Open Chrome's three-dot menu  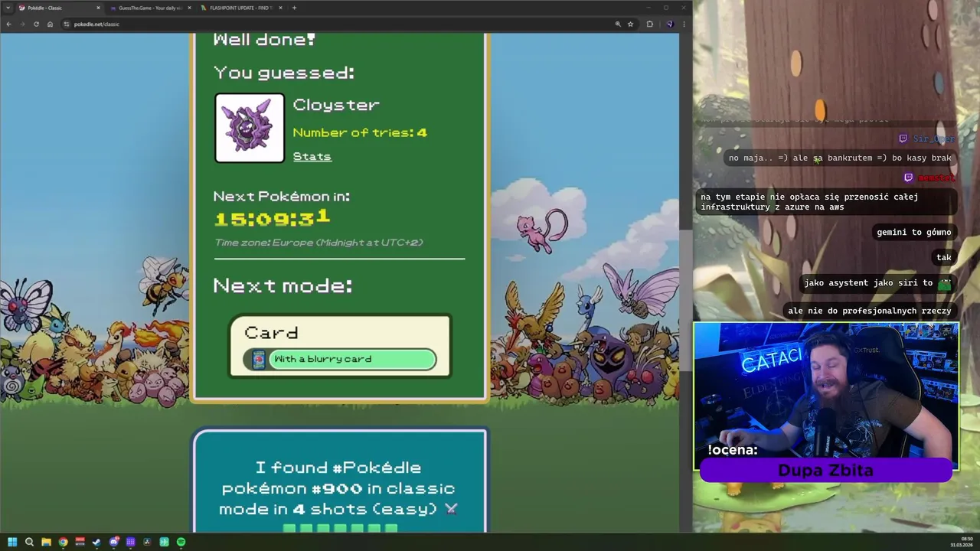[684, 24]
